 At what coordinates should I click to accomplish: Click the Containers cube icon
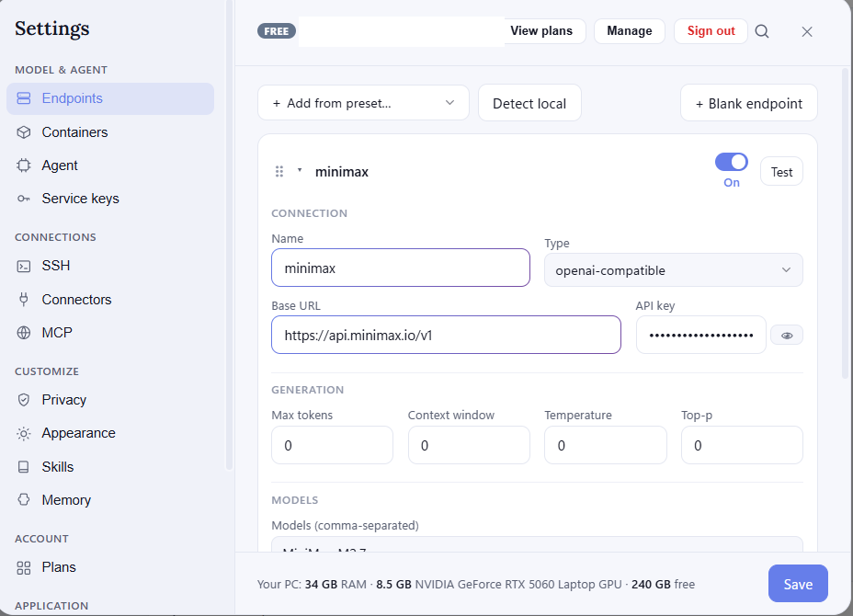pyautogui.click(x=23, y=132)
